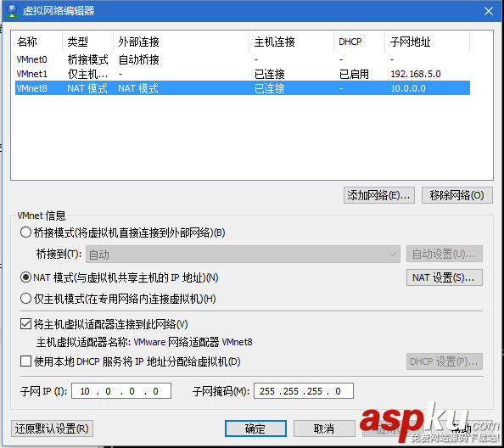
Task: Open the 桥接到 dropdown
Action: click(x=243, y=255)
